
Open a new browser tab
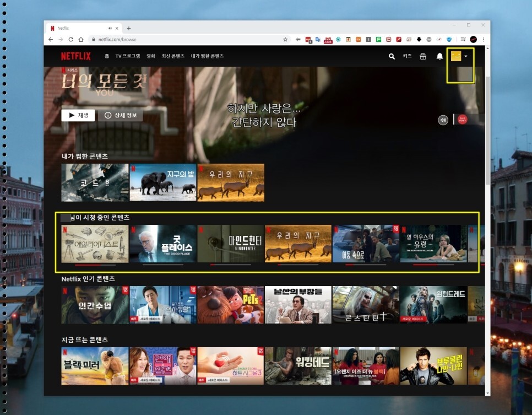(128, 28)
